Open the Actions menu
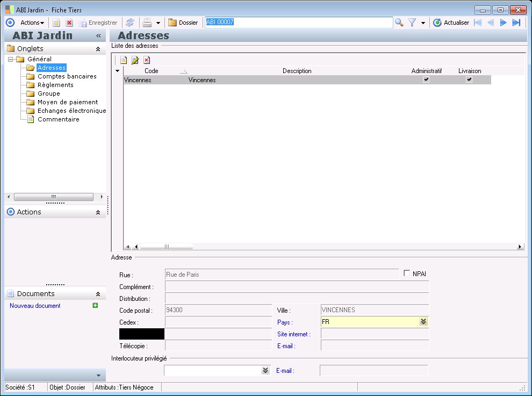 [x=32, y=23]
